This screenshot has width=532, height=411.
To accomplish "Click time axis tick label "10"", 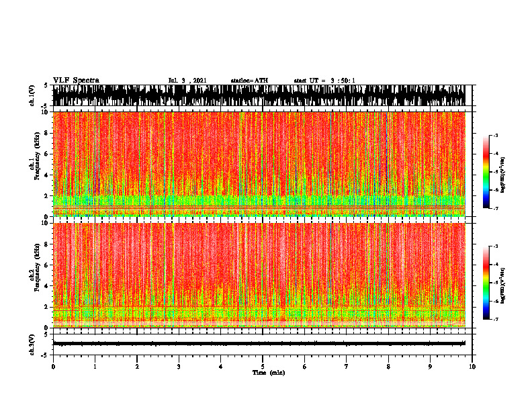I will tap(472, 367).
